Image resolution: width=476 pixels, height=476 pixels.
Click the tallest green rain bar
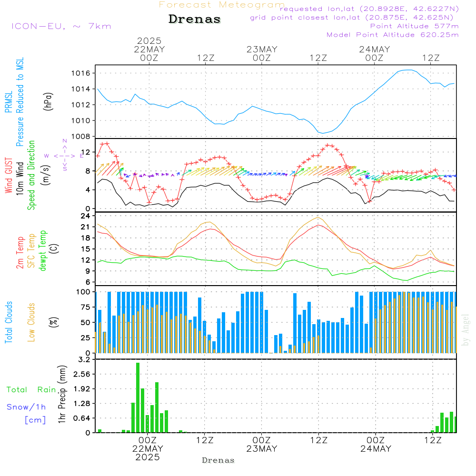[x=138, y=397]
